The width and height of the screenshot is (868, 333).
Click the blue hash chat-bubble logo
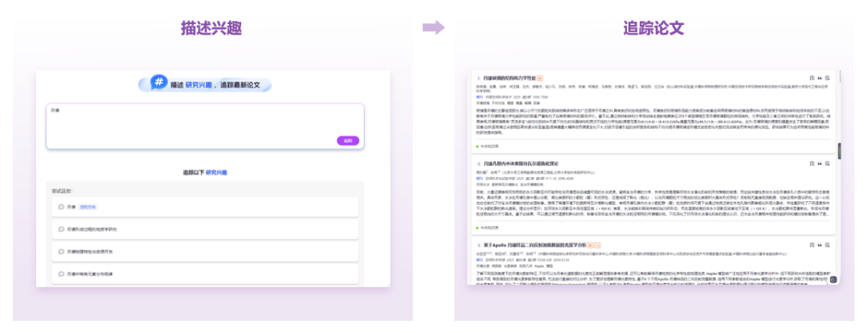pos(159,84)
